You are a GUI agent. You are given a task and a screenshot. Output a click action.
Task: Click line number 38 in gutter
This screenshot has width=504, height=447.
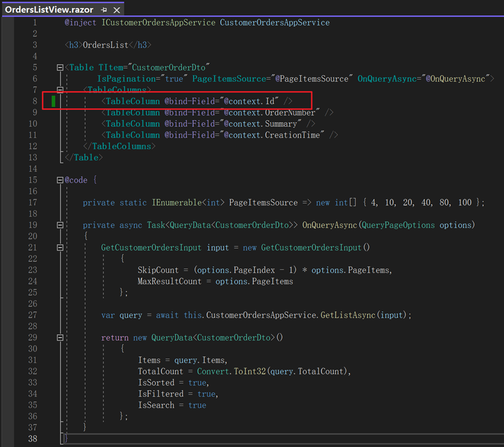pos(33,439)
